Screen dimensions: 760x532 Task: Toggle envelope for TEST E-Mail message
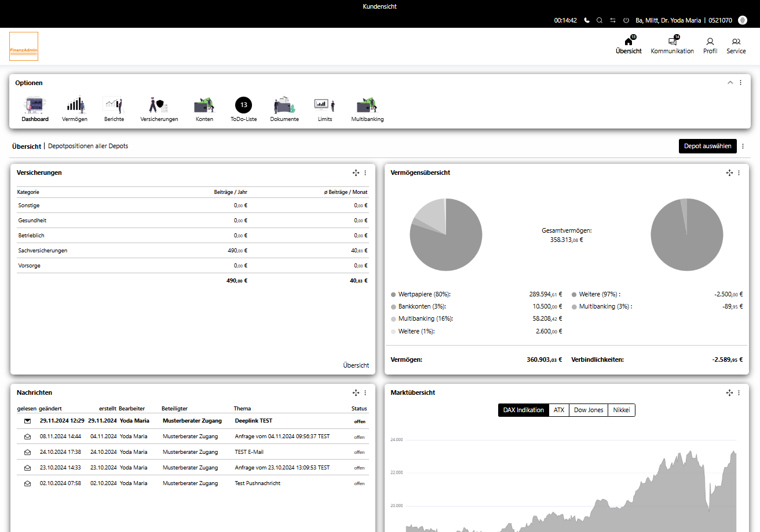[27, 452]
